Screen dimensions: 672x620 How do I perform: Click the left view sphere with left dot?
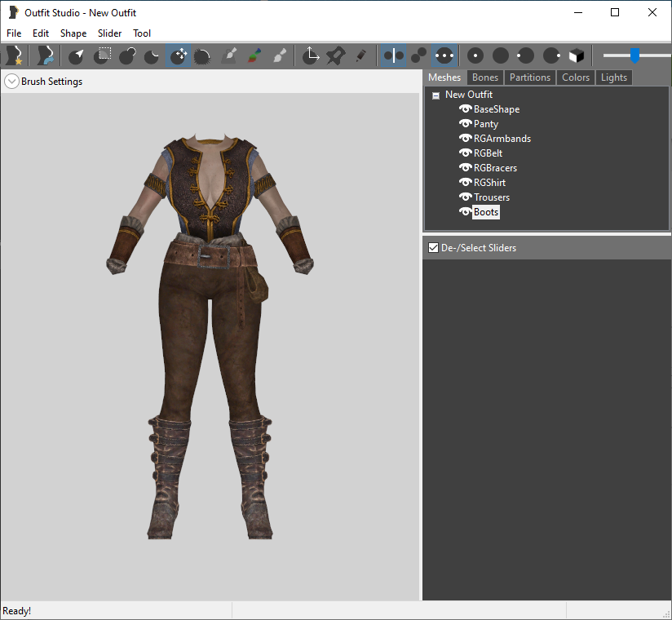525,55
